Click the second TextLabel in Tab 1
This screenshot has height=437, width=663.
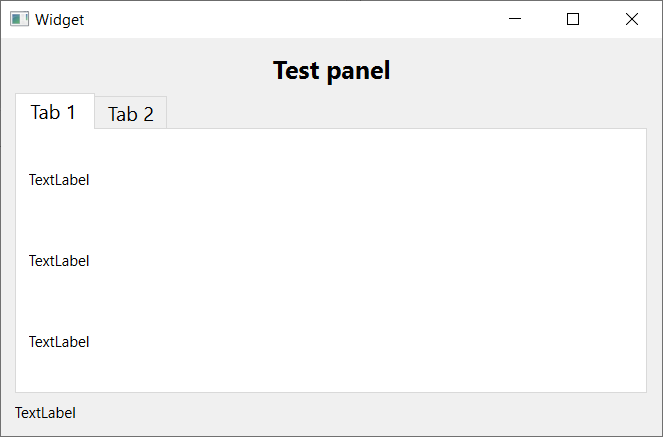coord(59,261)
